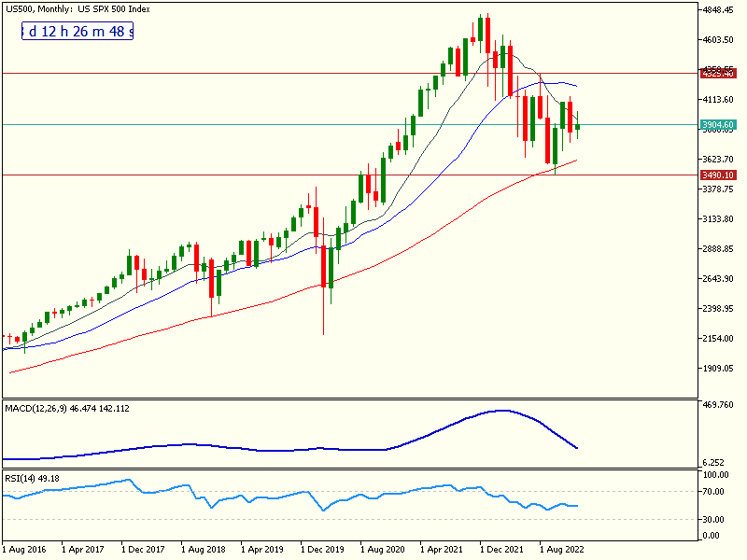
Task: Click the 2643.90 price scale value
Action: [x=721, y=279]
